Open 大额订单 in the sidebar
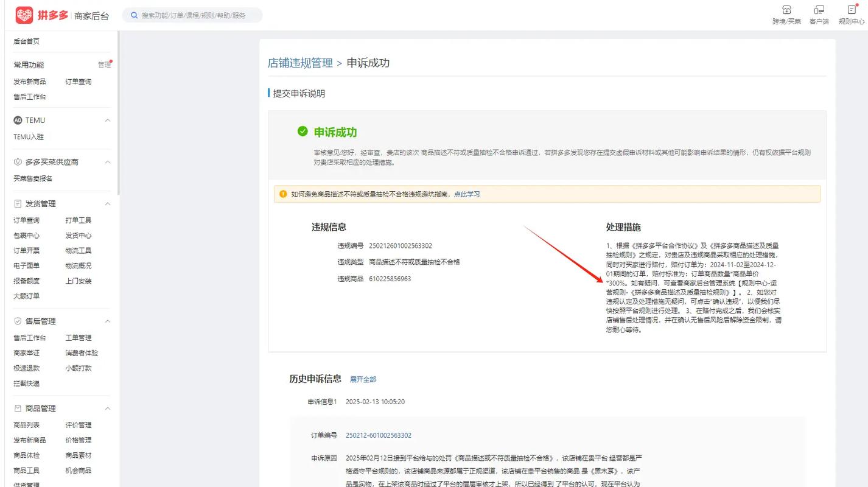This screenshot has height=487, width=868. 26,296
